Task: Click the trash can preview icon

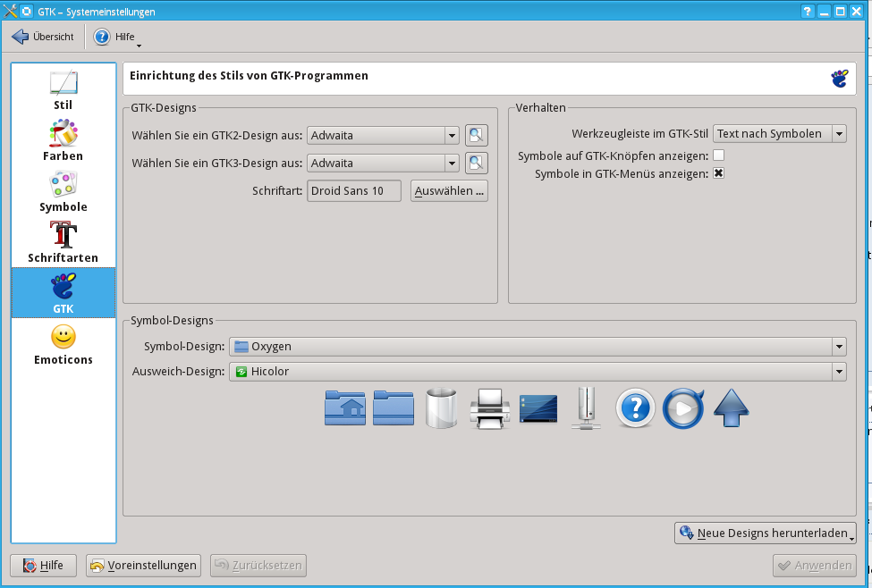Action: (x=442, y=407)
